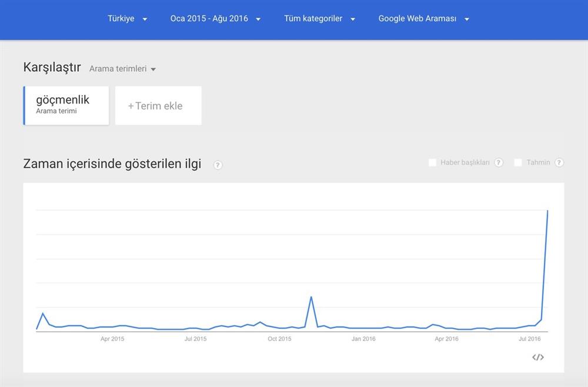Open the Oca 2015 - Ağu 2016 date dropdown
Viewport: 588px width, 387px height.
pos(215,18)
